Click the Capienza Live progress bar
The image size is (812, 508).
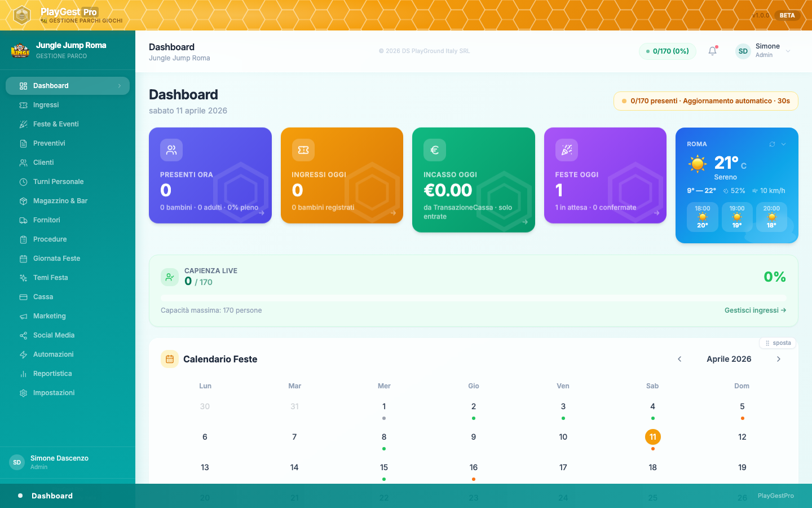[473, 297]
